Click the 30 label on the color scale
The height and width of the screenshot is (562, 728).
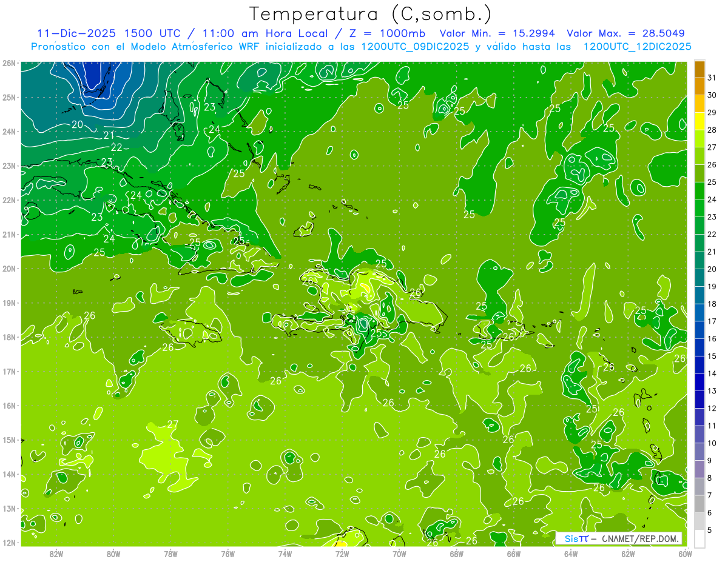point(712,95)
